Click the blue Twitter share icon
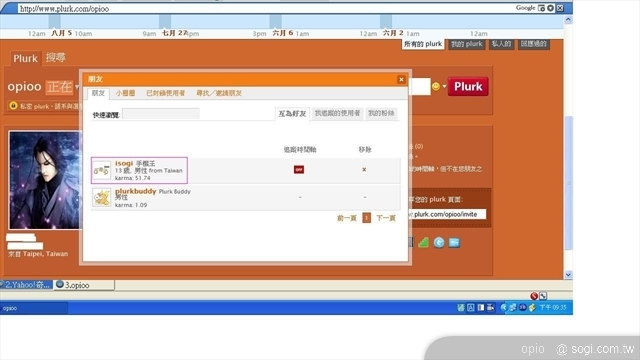This screenshot has height=360, width=640. pyautogui.click(x=439, y=242)
